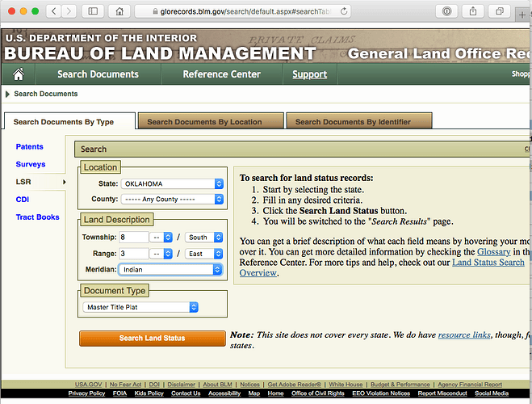Viewport: 532px width, 404px height.
Task: Click the Township number field
Action: pyautogui.click(x=134, y=237)
